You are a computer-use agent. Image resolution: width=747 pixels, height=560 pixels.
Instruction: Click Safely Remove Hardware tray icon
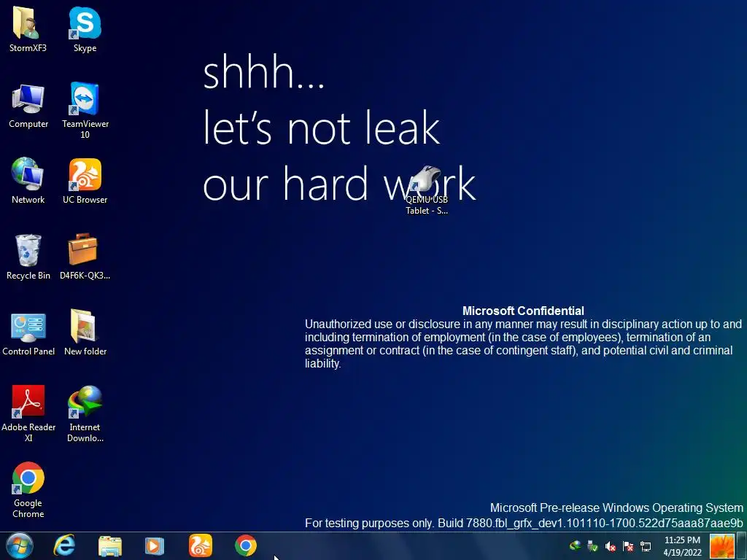[x=592, y=545]
